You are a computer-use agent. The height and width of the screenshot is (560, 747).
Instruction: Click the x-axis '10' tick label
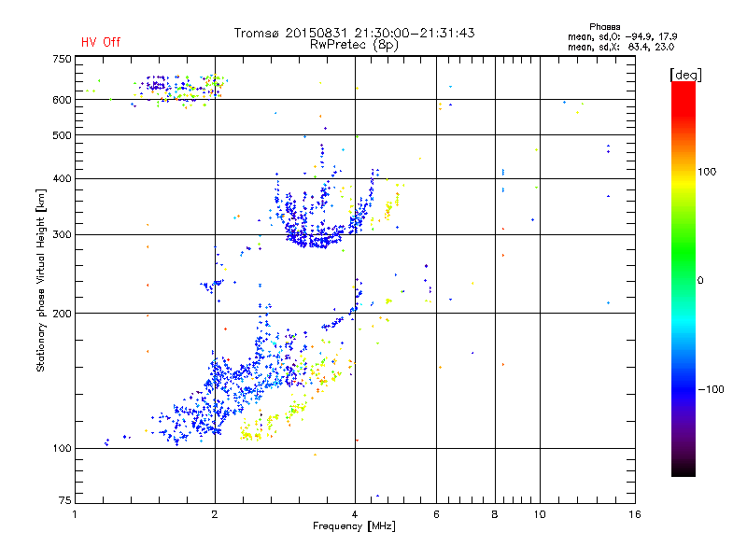(x=540, y=514)
